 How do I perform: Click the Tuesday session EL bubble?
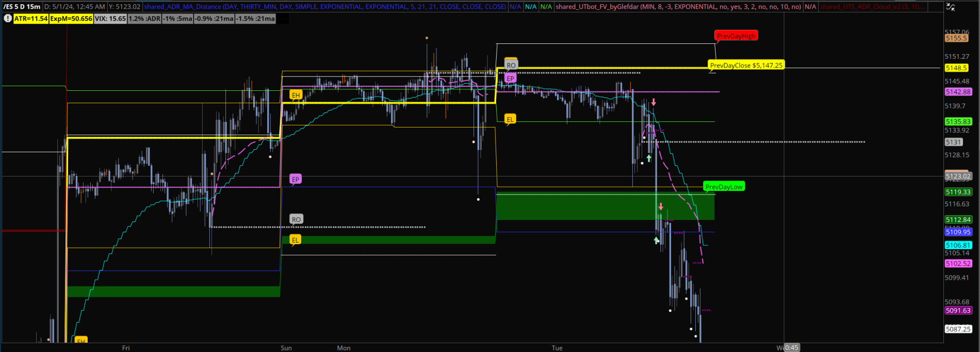[x=510, y=119]
